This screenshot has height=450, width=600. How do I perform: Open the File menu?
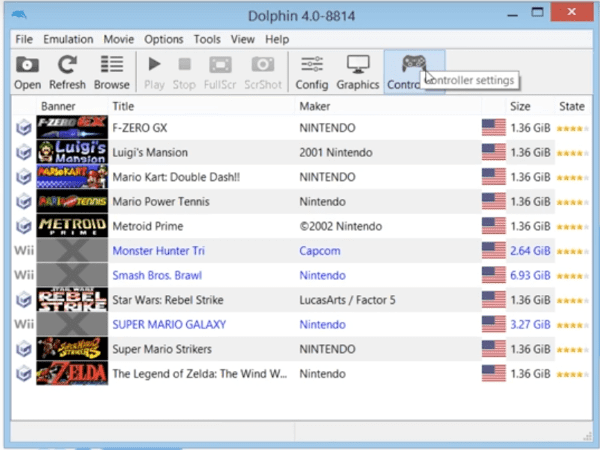(24, 39)
